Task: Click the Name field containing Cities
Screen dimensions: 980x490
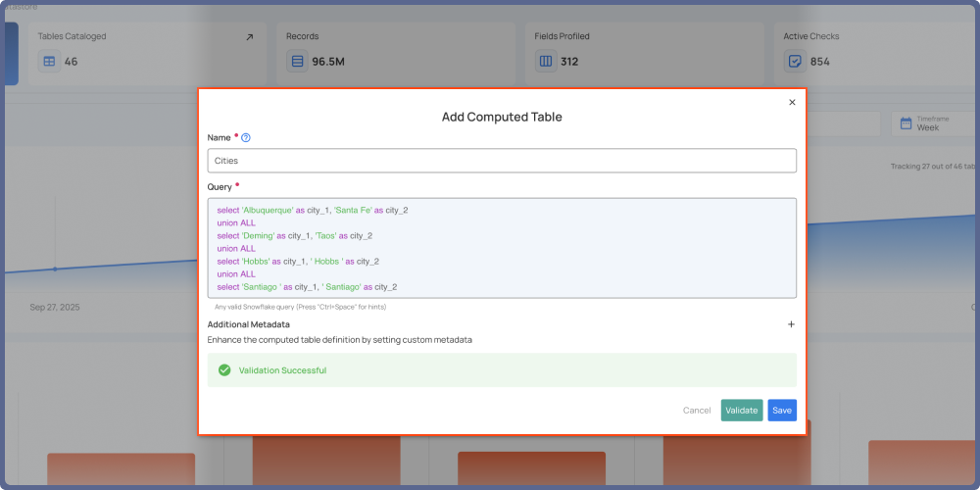Action: coord(502,161)
